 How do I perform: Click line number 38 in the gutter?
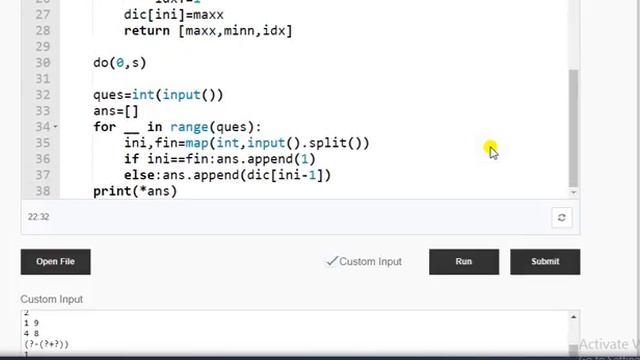[x=42, y=191]
